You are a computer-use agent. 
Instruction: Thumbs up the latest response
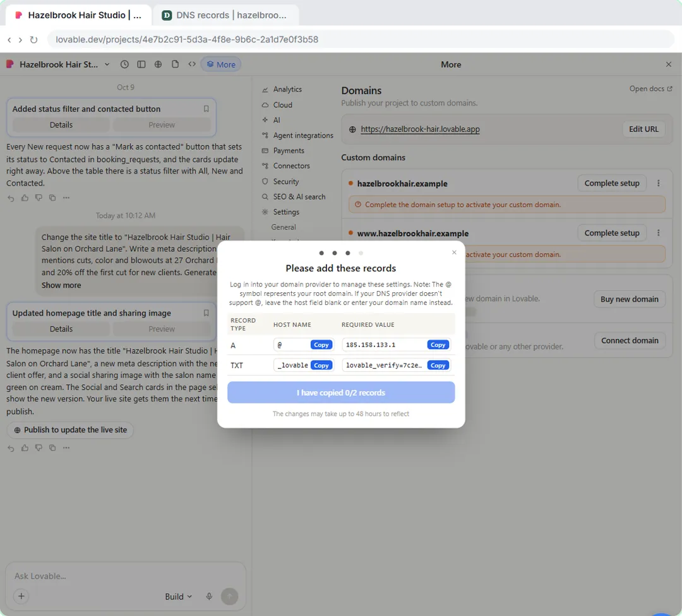point(25,447)
